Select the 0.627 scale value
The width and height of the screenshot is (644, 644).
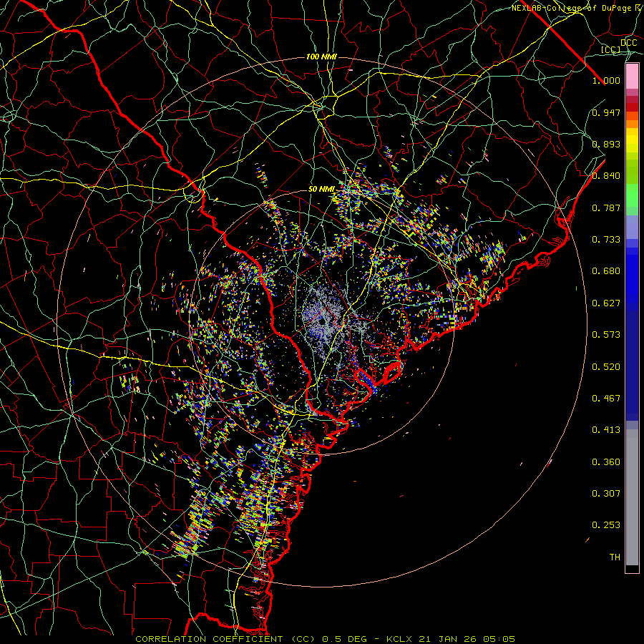pos(606,303)
